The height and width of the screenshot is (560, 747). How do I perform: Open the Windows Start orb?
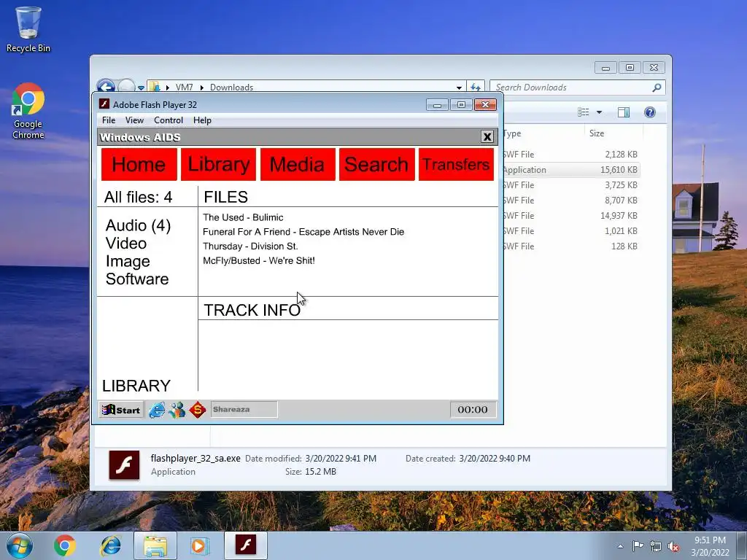click(x=20, y=545)
